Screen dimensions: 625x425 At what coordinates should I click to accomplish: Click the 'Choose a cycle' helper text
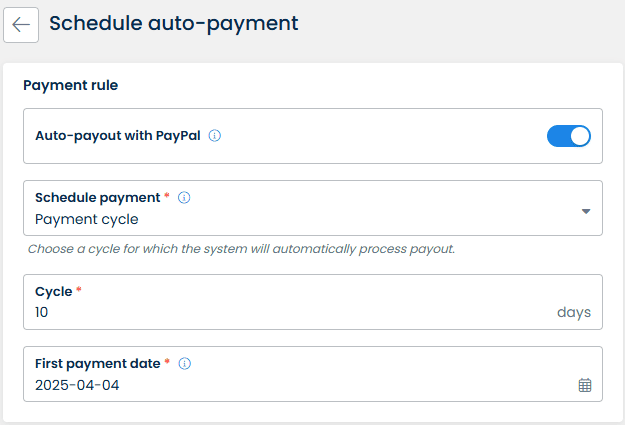click(241, 248)
